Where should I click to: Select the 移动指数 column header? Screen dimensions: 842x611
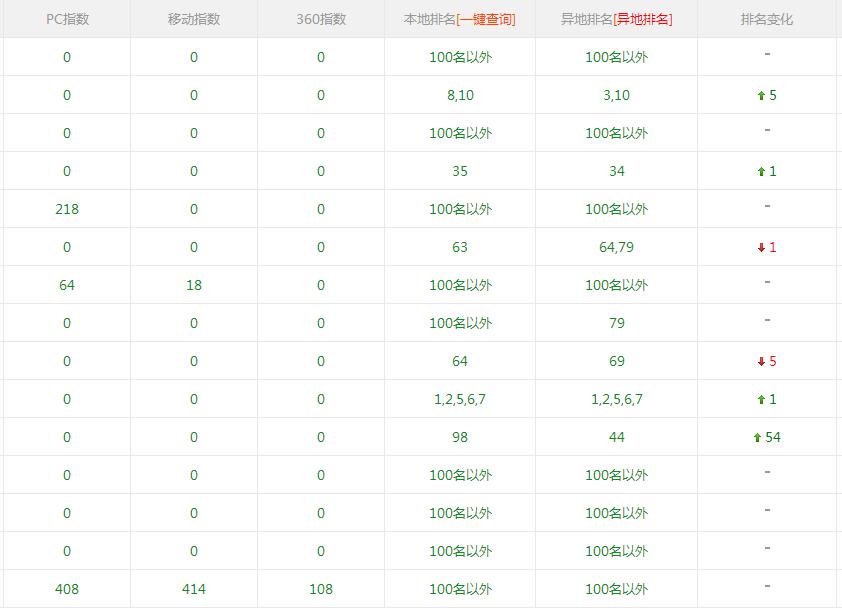[194, 19]
